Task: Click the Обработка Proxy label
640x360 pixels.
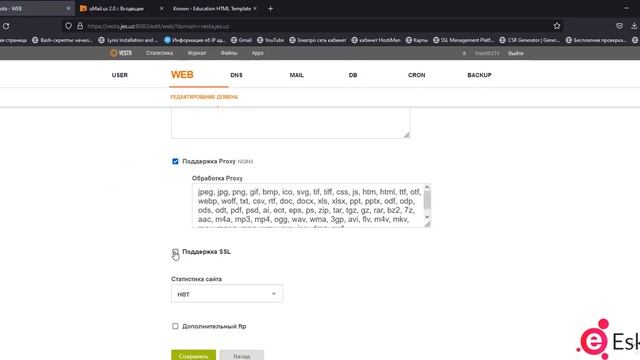Action: click(x=217, y=178)
